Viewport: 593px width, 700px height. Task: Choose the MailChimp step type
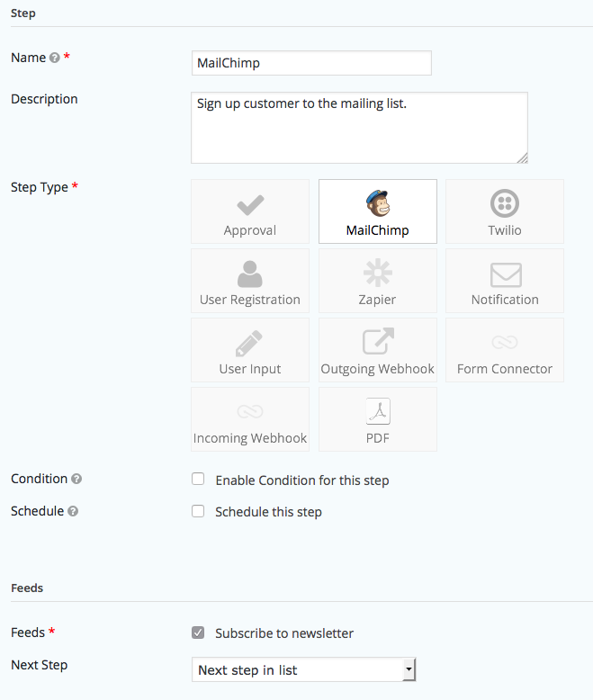(x=378, y=211)
